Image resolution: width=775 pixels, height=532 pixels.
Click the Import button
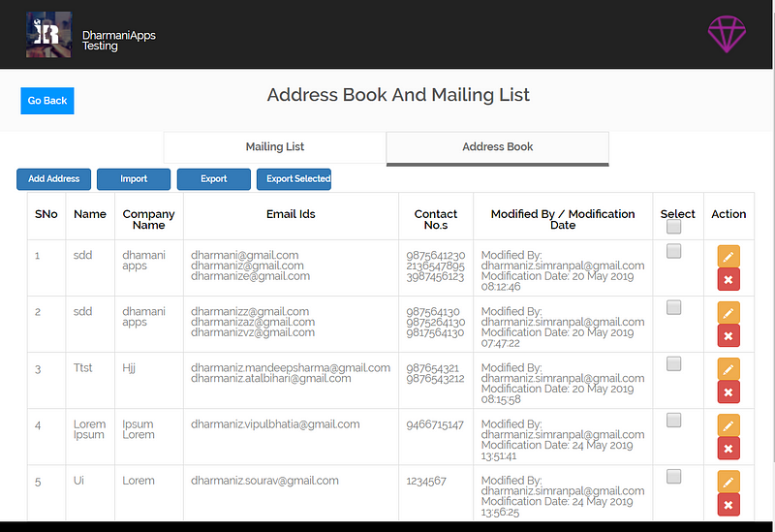point(134,179)
